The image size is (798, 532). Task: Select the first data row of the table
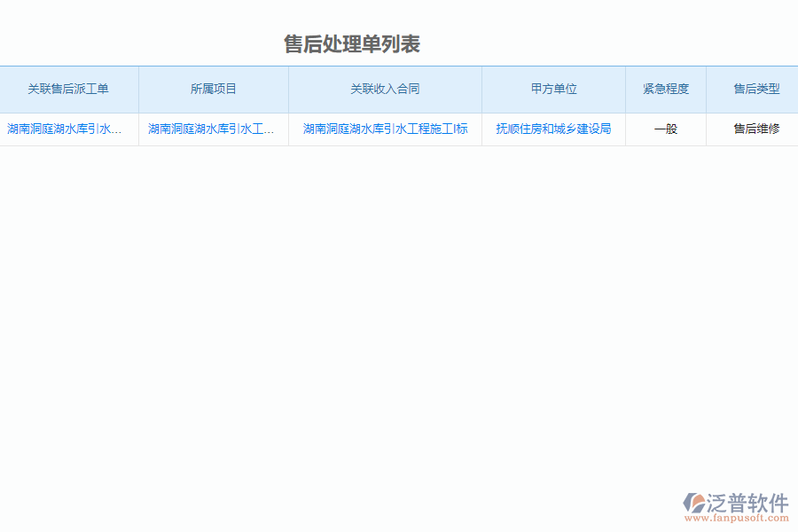399,129
